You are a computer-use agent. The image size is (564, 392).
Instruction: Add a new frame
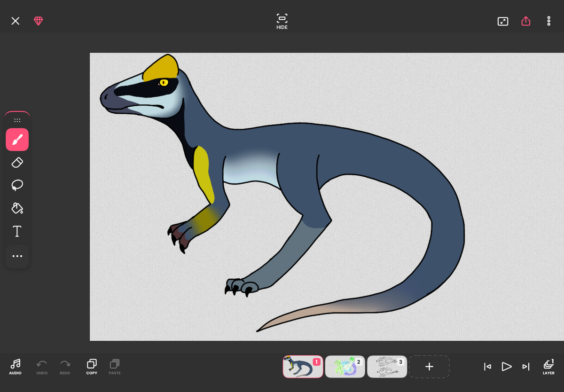pyautogui.click(x=429, y=367)
